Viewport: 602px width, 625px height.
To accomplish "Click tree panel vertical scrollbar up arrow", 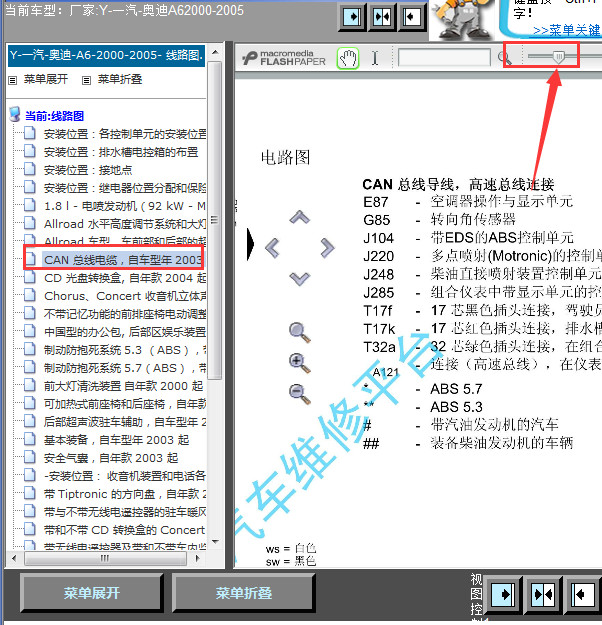I will click(x=215, y=52).
